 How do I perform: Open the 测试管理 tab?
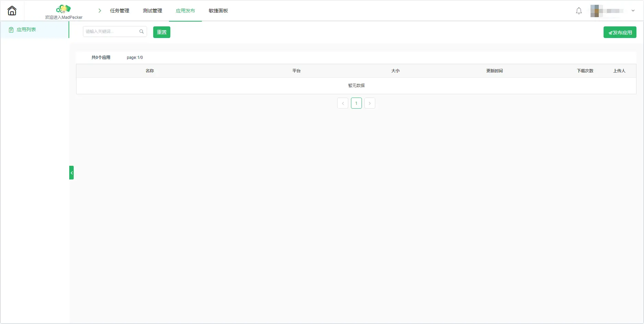(x=153, y=11)
